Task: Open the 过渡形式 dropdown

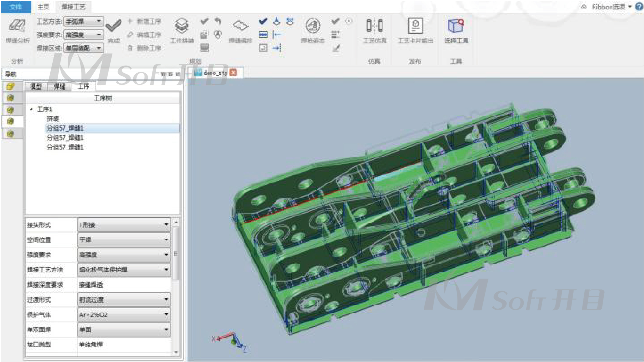Action: point(124,300)
